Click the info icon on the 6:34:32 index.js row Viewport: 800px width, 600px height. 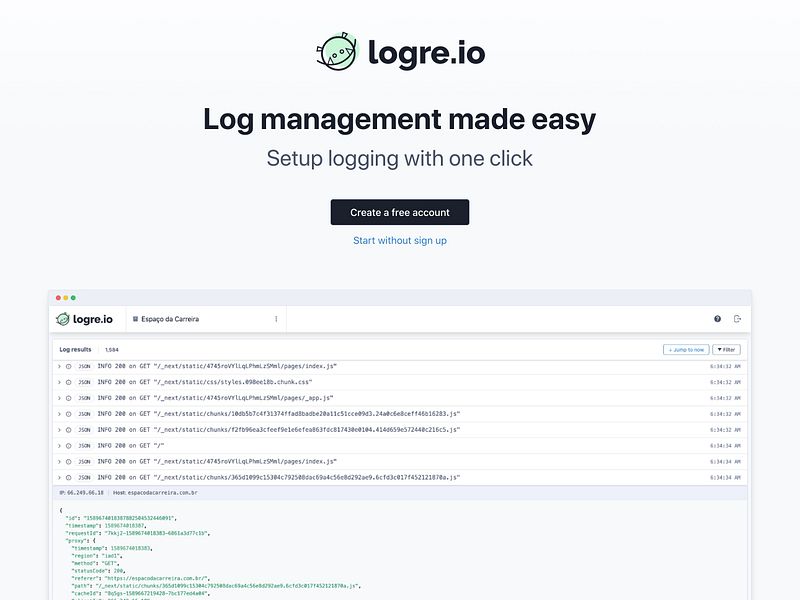68,366
